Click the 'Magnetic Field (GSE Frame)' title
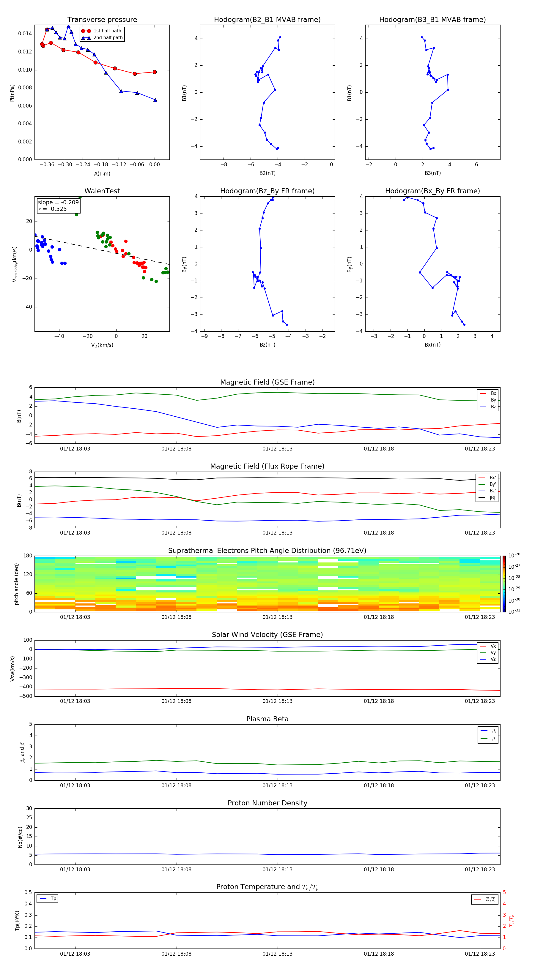 click(x=267, y=382)
